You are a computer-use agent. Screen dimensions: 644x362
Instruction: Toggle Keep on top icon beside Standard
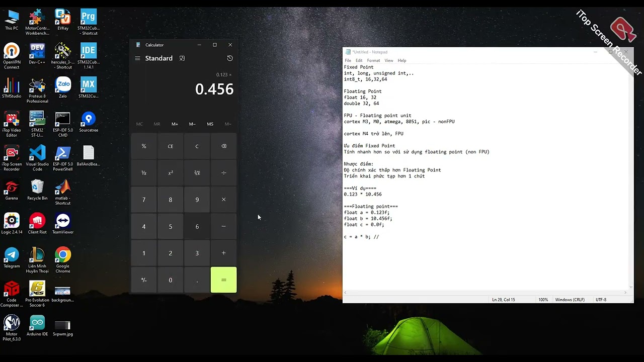click(x=182, y=58)
